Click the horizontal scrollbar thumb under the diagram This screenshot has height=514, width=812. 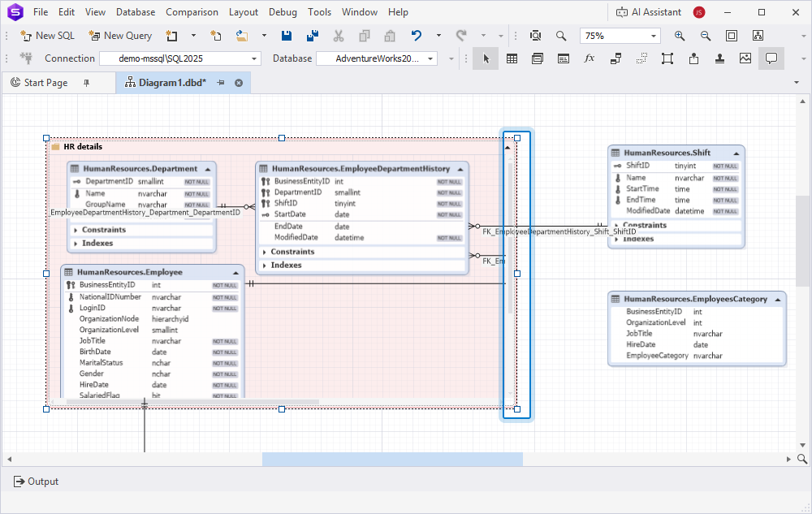pyautogui.click(x=392, y=459)
